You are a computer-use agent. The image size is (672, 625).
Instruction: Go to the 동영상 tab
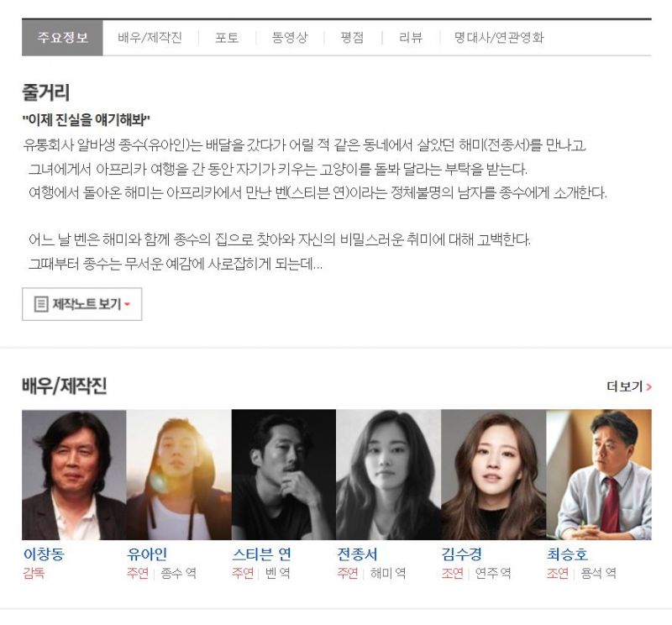click(x=290, y=38)
